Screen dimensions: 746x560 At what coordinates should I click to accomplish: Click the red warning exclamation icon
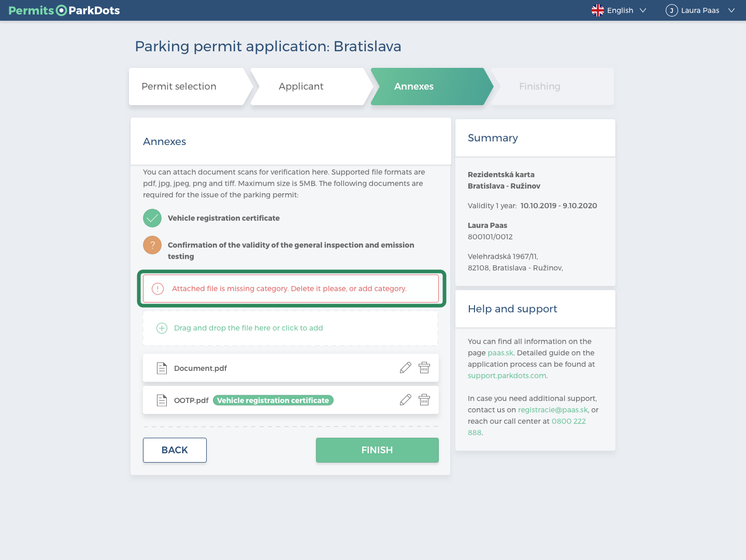pos(158,289)
